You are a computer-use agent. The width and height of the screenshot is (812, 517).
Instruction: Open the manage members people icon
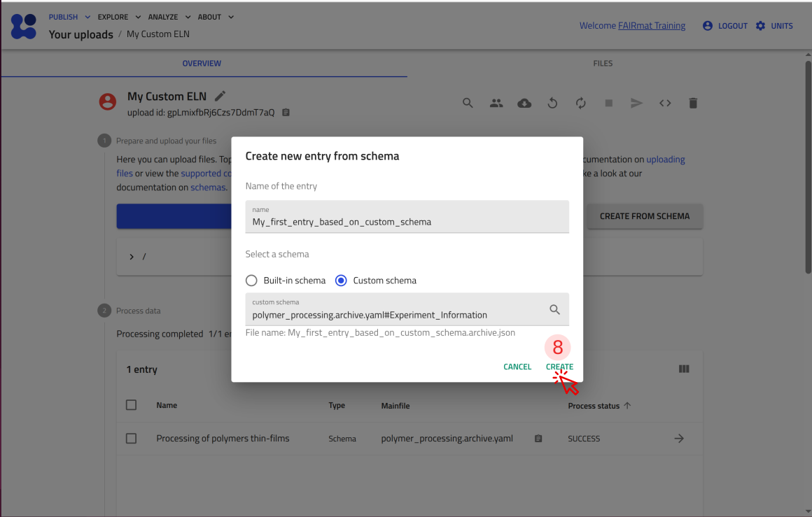pyautogui.click(x=496, y=103)
